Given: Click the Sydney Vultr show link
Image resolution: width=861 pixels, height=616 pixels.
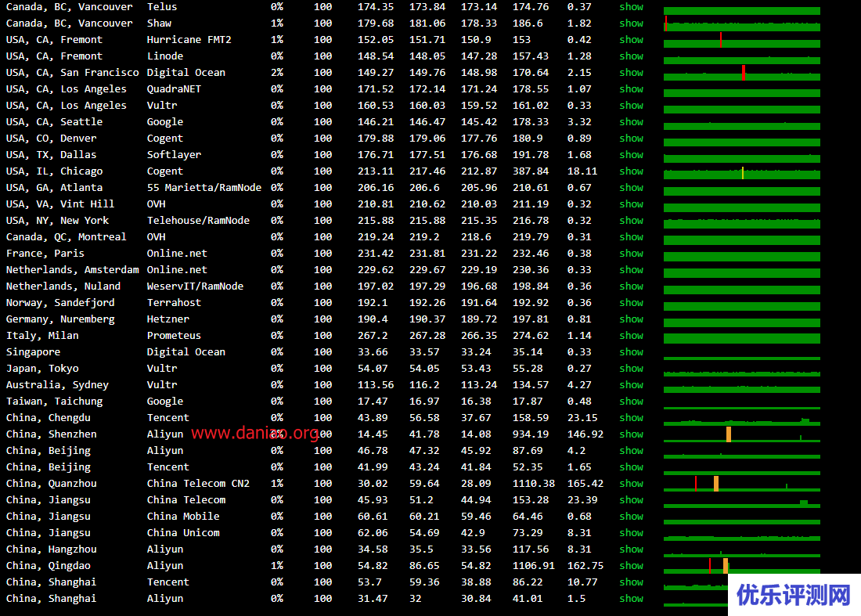Looking at the screenshot, I should tap(631, 385).
